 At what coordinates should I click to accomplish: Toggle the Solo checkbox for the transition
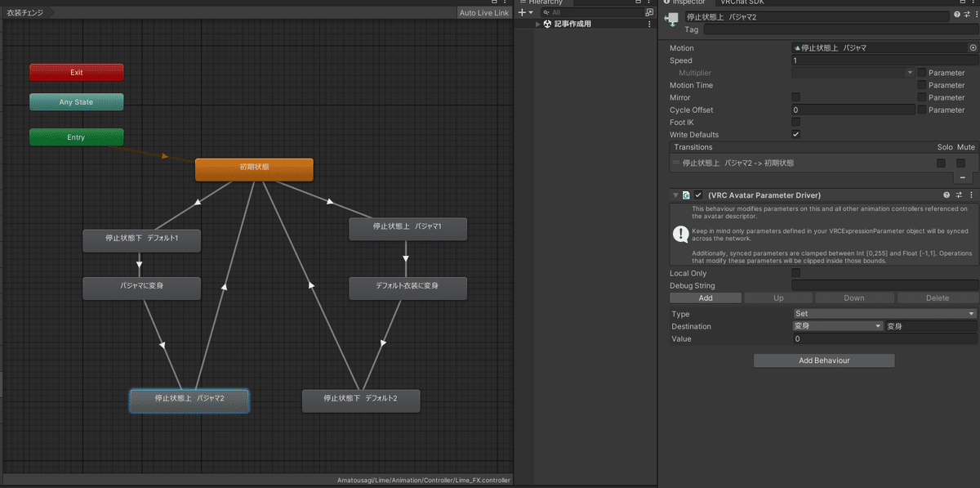pos(942,163)
